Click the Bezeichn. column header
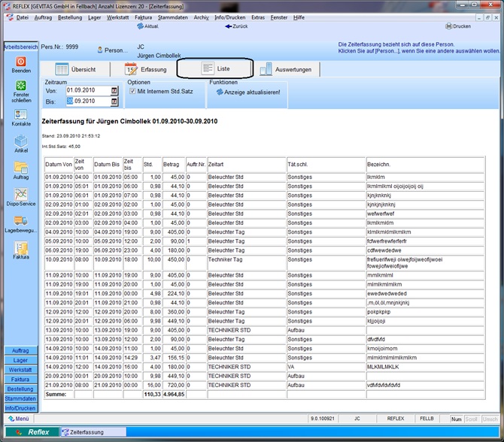This screenshot has width=504, height=442. (425, 165)
